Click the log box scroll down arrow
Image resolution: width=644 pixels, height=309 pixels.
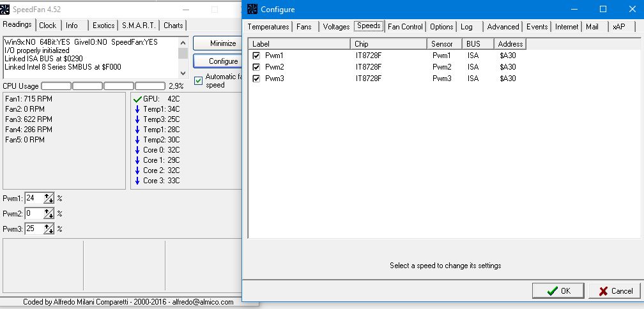[x=183, y=73]
